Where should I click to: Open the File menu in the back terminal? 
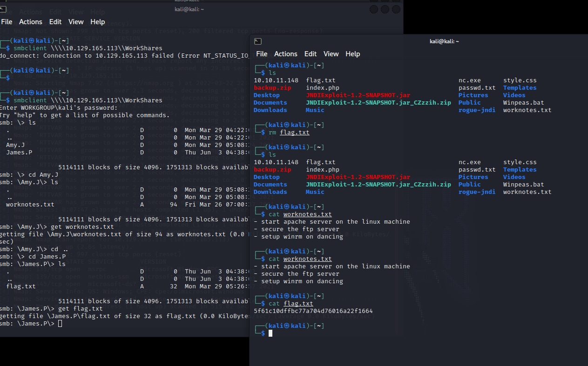click(x=7, y=22)
